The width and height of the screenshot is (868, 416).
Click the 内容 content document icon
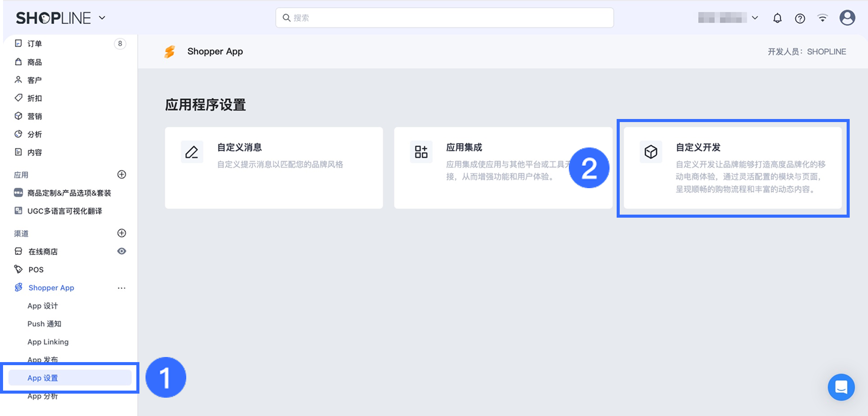(x=18, y=152)
